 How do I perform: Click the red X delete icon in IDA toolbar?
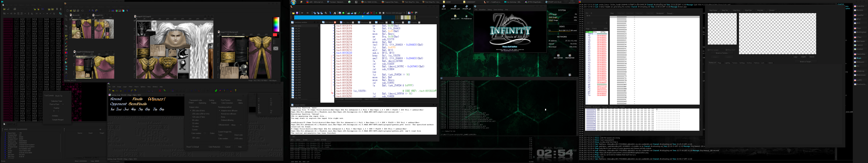click(372, 13)
